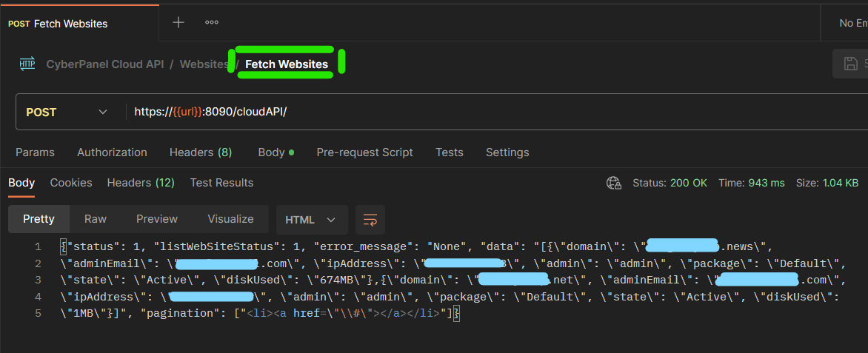
Task: Select the response Body tab
Action: pyautogui.click(x=21, y=183)
